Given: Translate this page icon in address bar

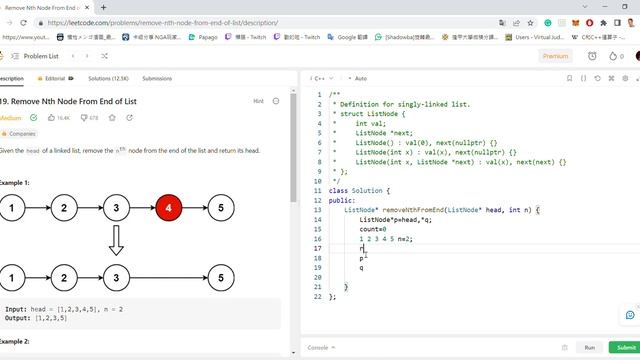Looking at the screenshot, I should (502, 23).
